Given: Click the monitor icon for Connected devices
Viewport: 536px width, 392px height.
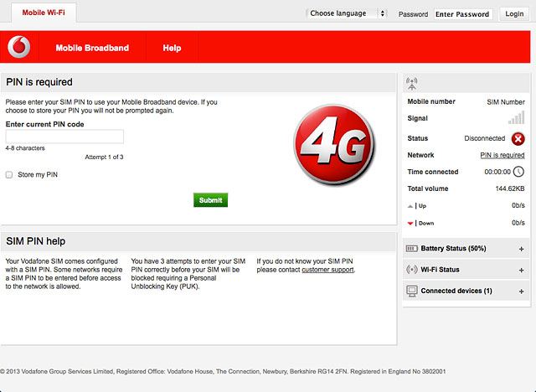Looking at the screenshot, I should pos(412,291).
